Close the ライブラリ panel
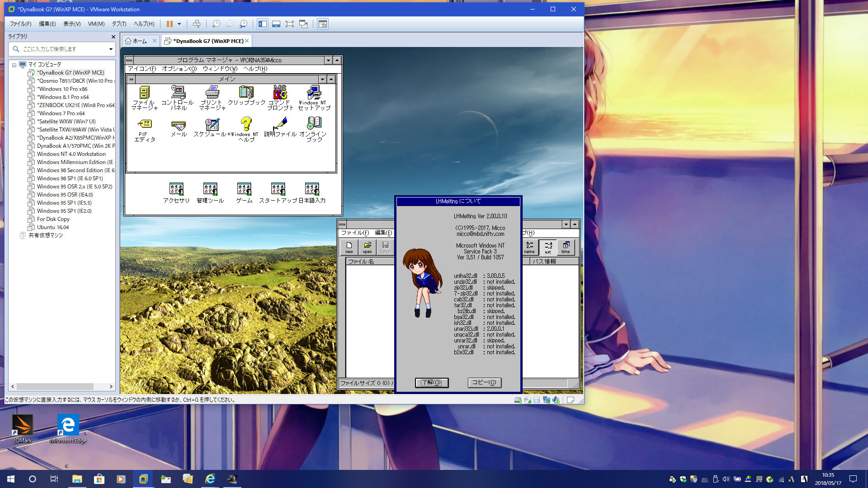Image resolution: width=868 pixels, height=488 pixels. 113,37
